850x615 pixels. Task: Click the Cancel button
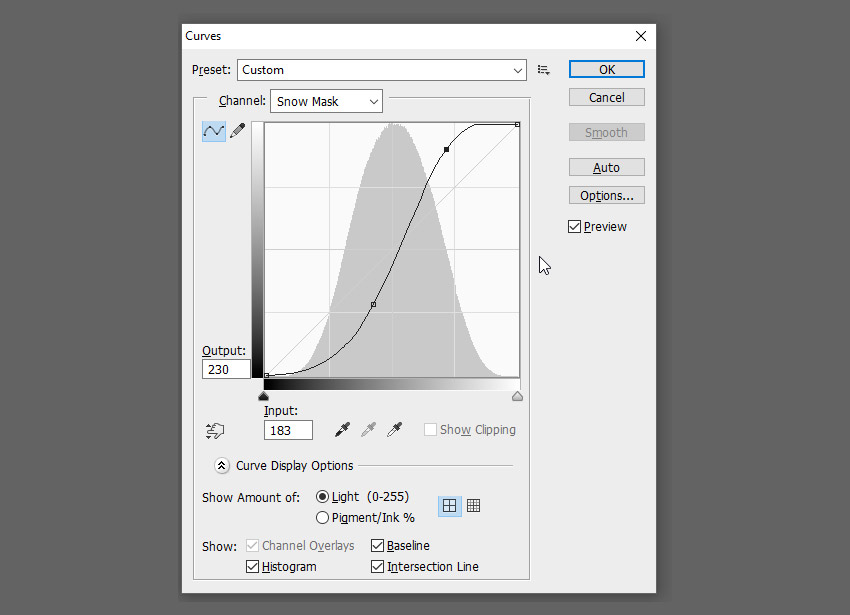(607, 98)
